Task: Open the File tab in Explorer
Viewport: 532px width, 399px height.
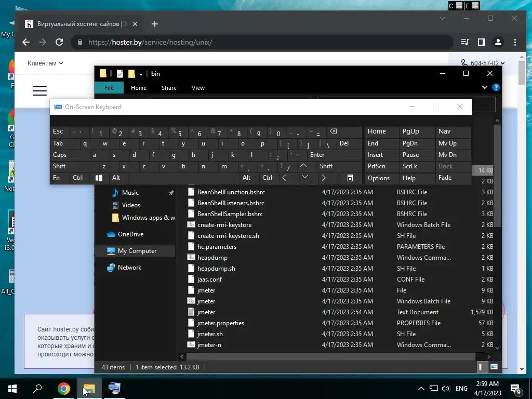Action: click(x=109, y=88)
